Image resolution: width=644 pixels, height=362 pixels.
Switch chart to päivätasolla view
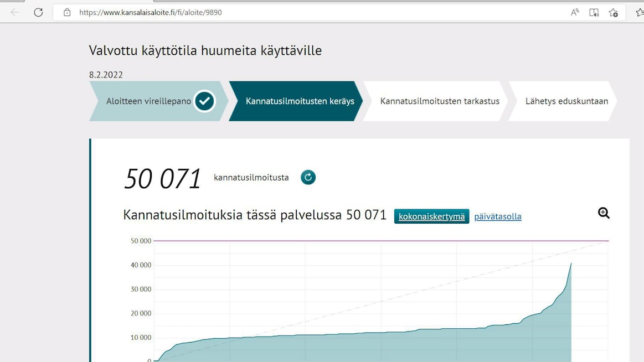[x=498, y=216]
